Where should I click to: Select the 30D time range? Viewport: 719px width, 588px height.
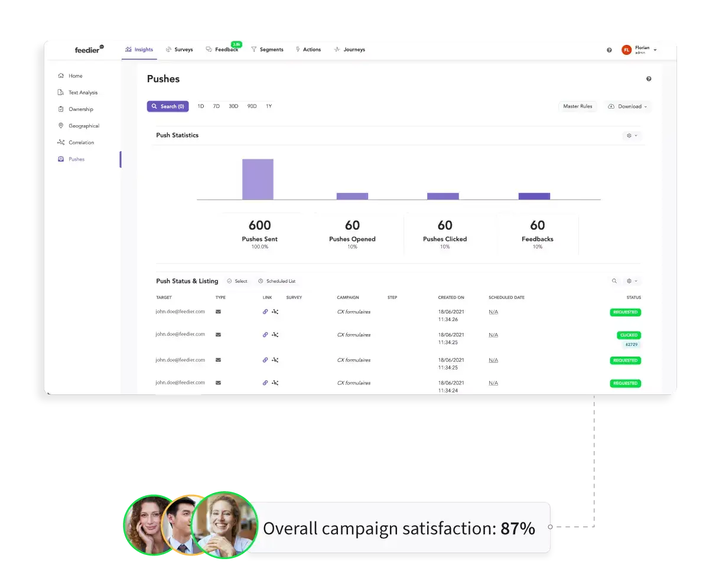(x=233, y=106)
